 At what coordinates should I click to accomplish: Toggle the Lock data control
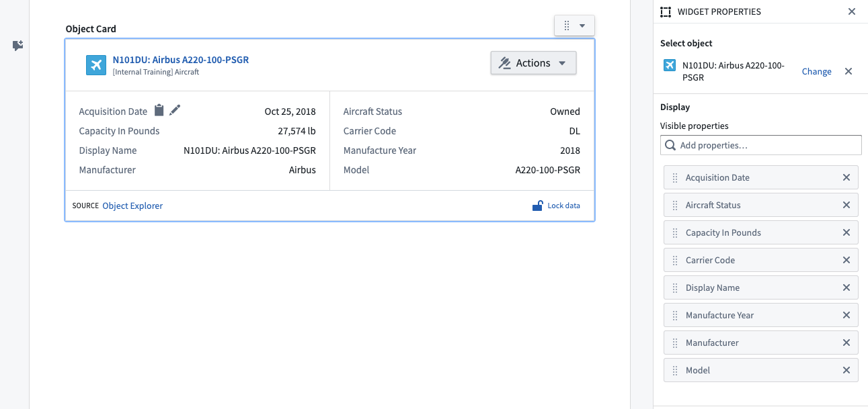(556, 206)
